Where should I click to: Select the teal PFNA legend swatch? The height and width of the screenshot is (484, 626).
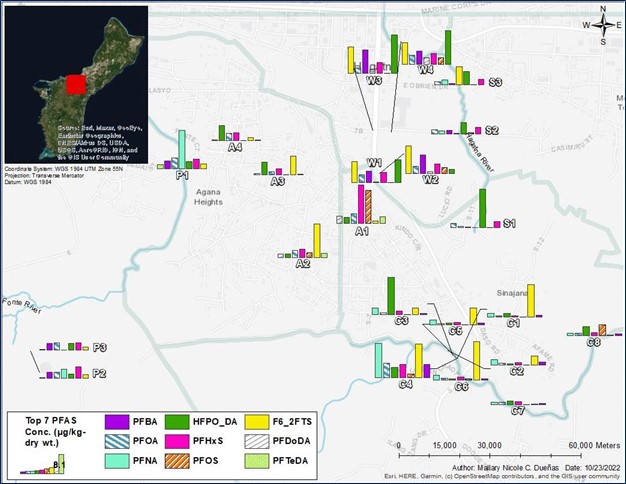pos(120,460)
